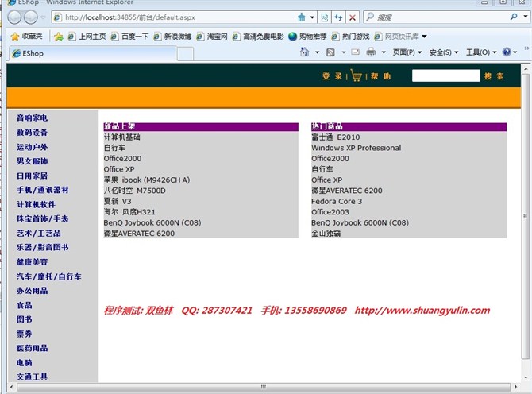Open the Home icon dropdown arrow

[317, 52]
